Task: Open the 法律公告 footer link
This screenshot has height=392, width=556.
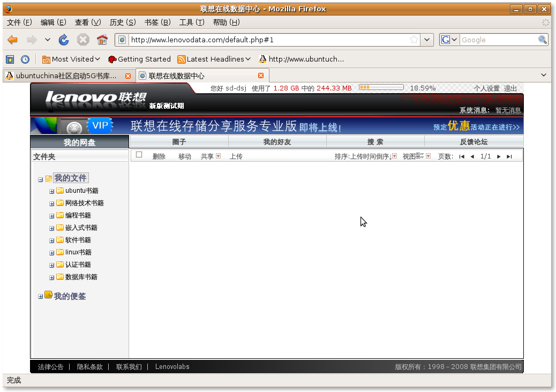Action: click(x=51, y=367)
